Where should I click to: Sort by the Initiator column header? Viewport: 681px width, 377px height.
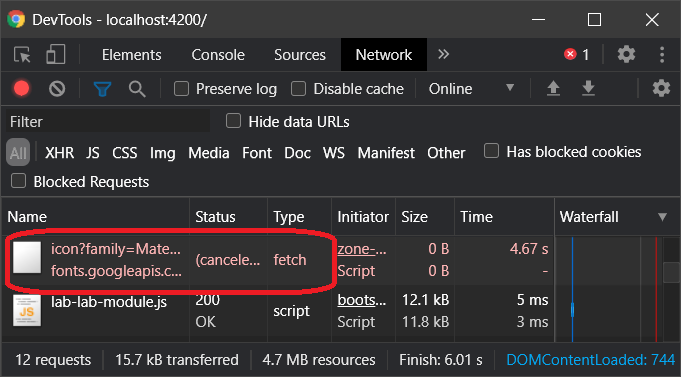coord(364,217)
